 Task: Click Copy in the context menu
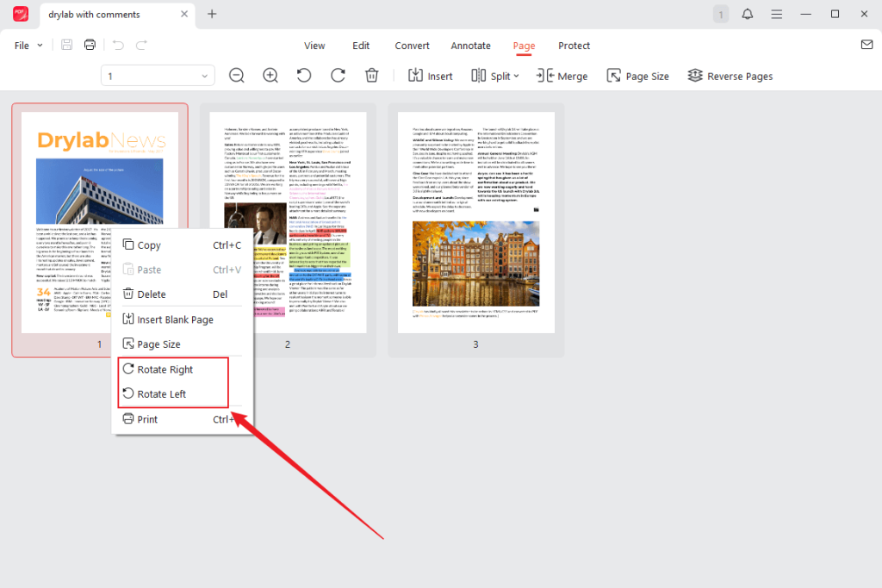click(147, 244)
